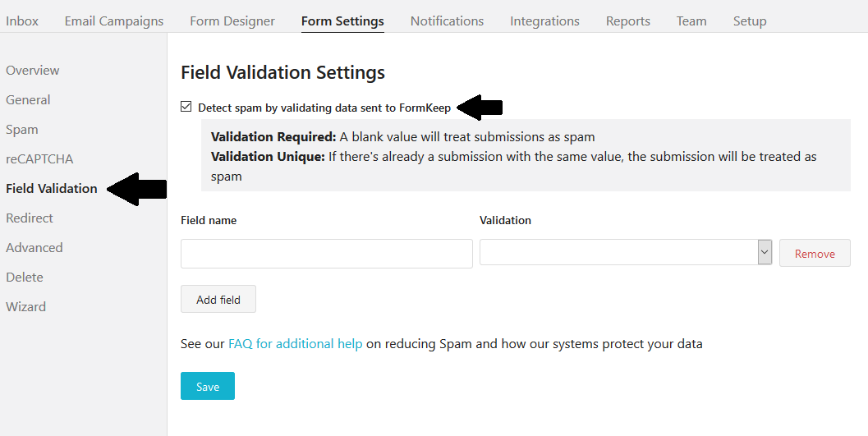The width and height of the screenshot is (868, 436).
Task: Open the Integrations tab
Action: point(544,21)
